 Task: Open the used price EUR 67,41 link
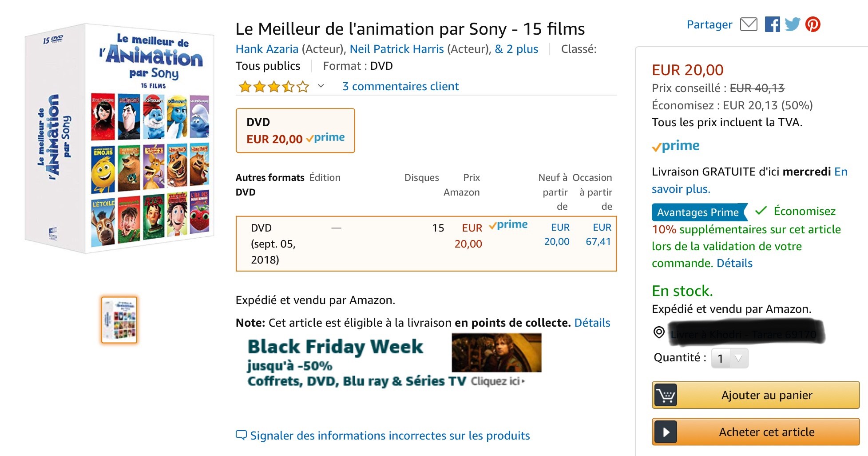point(598,235)
